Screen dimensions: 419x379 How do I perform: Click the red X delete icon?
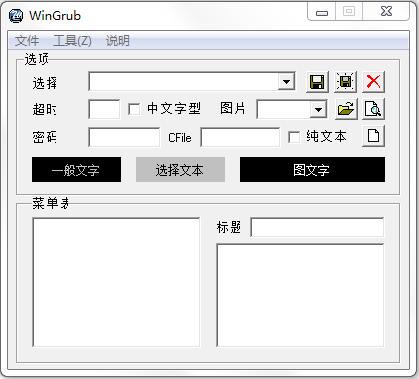coord(373,82)
